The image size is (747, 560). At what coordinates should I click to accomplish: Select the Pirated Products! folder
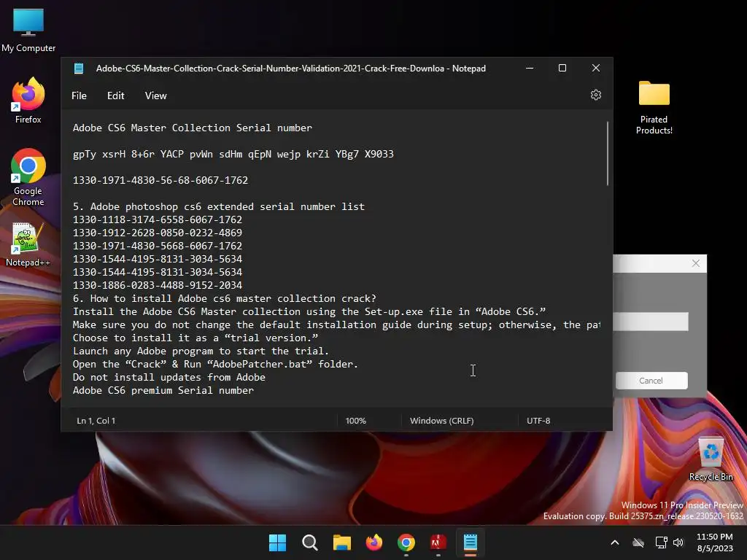point(654,108)
